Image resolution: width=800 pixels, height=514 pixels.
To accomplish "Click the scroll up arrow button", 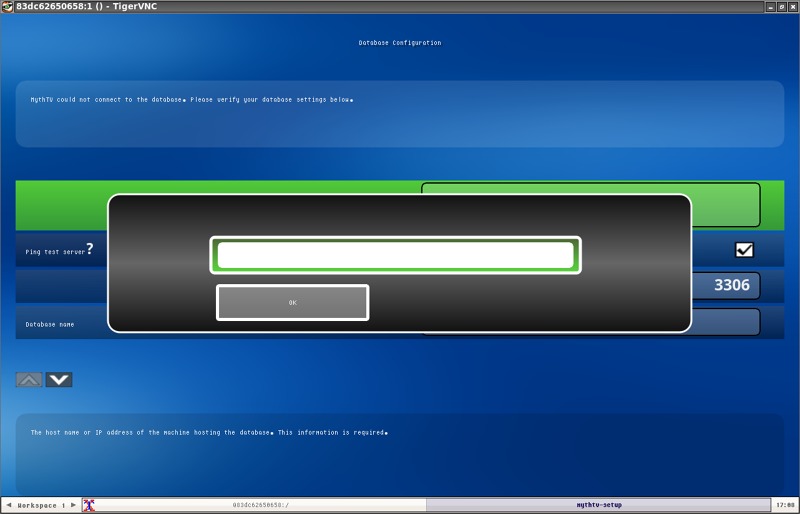I will click(29, 380).
